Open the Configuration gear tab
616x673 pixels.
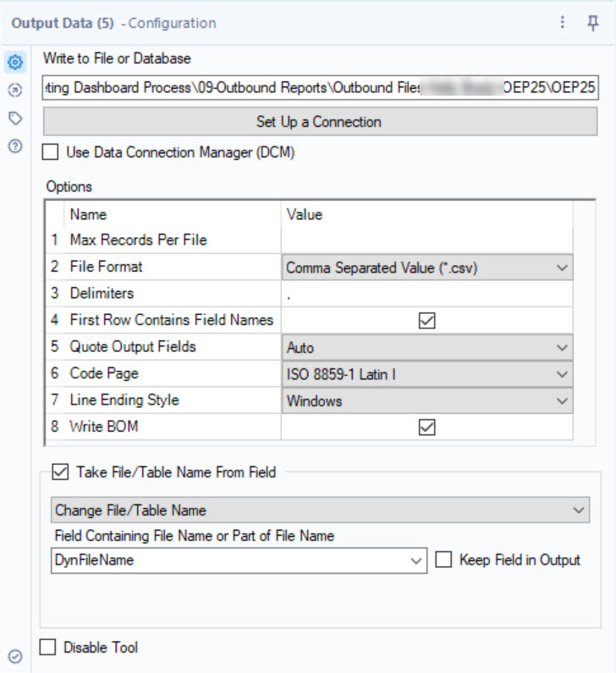point(15,62)
